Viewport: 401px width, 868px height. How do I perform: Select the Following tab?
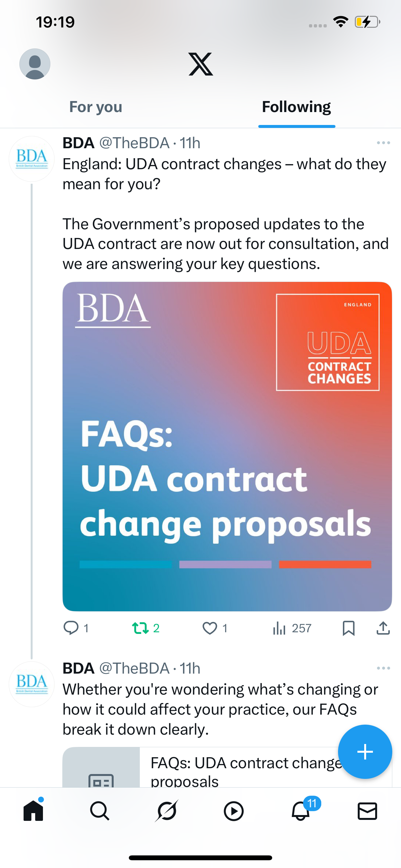296,107
